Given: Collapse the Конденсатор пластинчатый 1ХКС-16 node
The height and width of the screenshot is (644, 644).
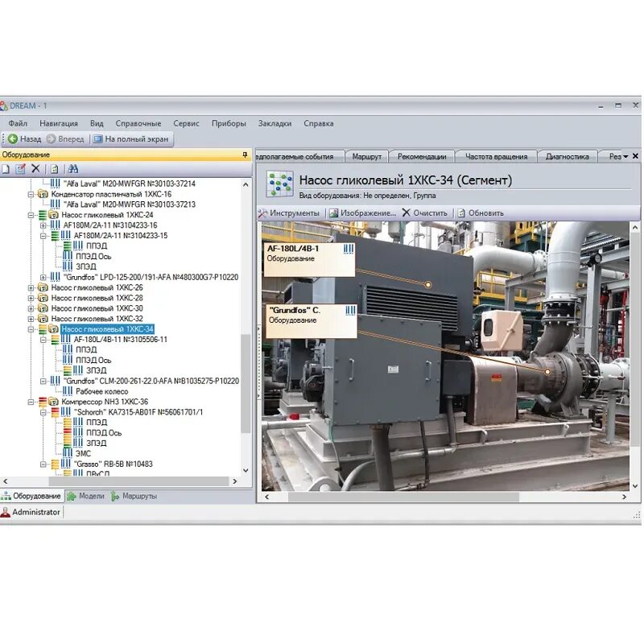Looking at the screenshot, I should [31, 194].
